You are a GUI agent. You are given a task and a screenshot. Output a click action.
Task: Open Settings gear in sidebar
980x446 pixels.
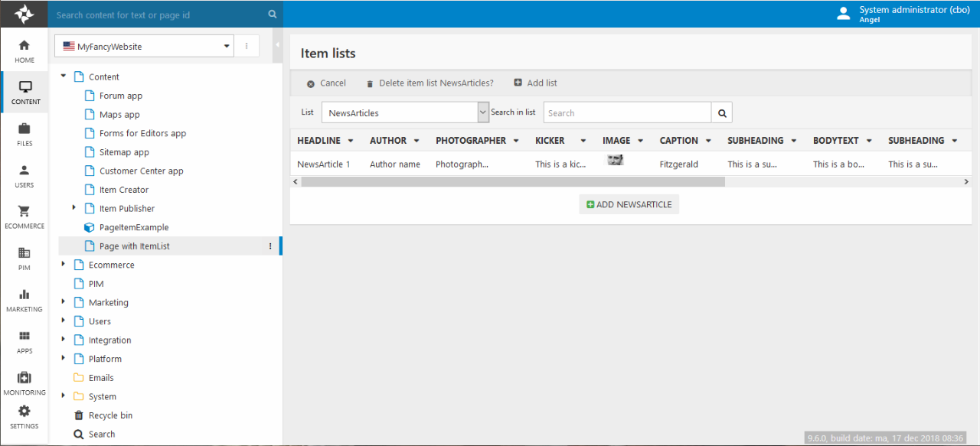[24, 417]
